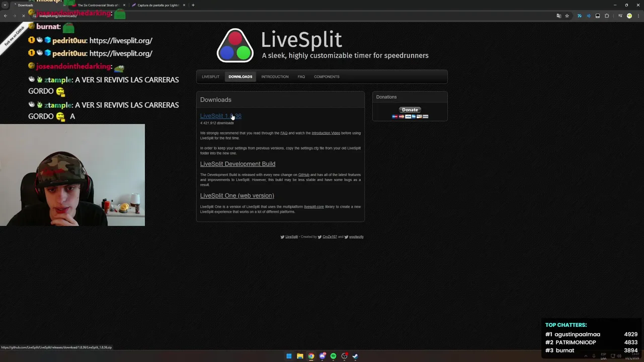Click the taskbar volume speaker icon

pos(619,356)
